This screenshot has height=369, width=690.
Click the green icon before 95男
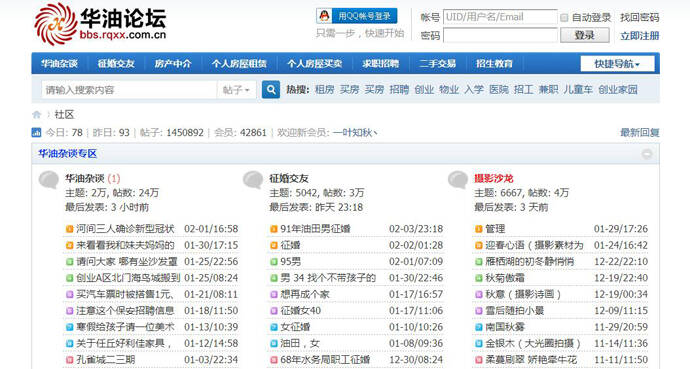pos(274,262)
